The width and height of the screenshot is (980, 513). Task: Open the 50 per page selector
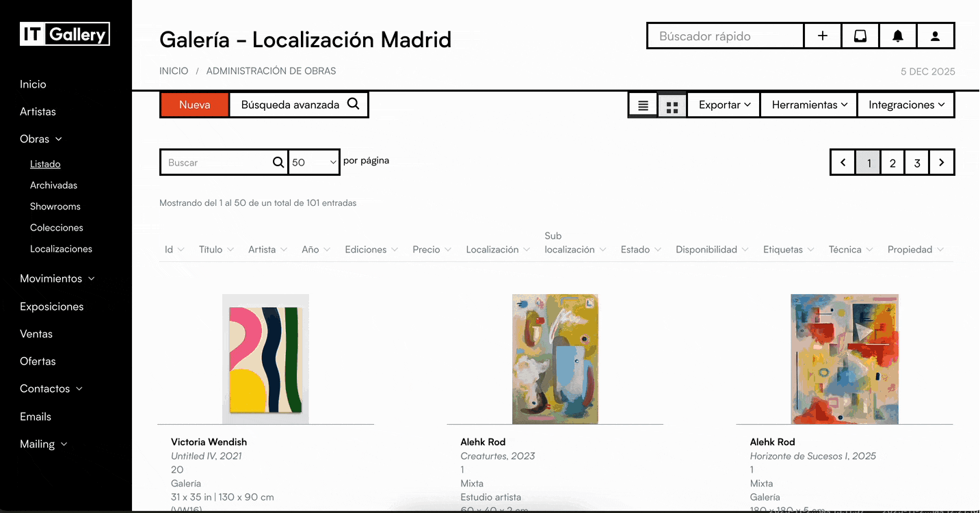314,162
